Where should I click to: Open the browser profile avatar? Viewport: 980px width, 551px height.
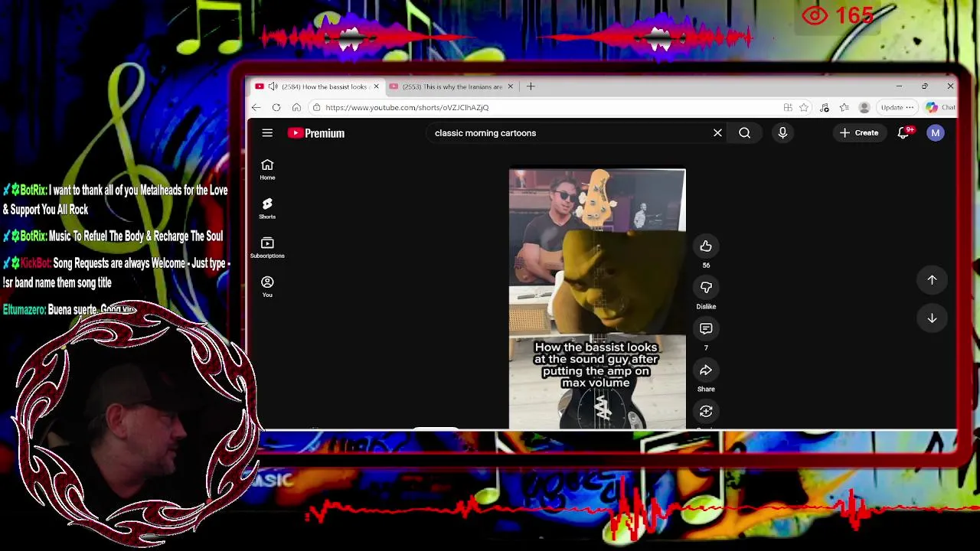pyautogui.click(x=864, y=107)
